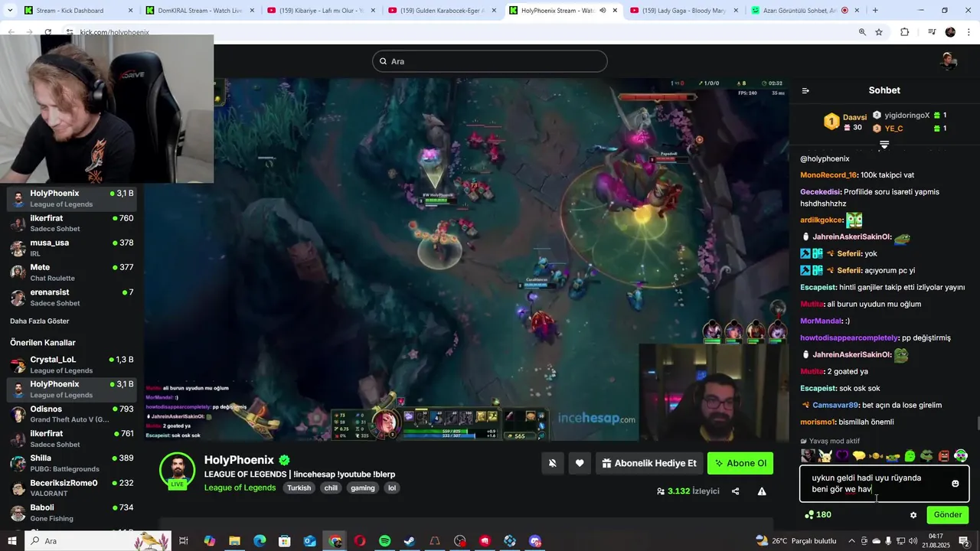Image resolution: width=980 pixels, height=551 pixels.
Task: Click the username MonoRecord_16 in chat
Action: pyautogui.click(x=828, y=175)
